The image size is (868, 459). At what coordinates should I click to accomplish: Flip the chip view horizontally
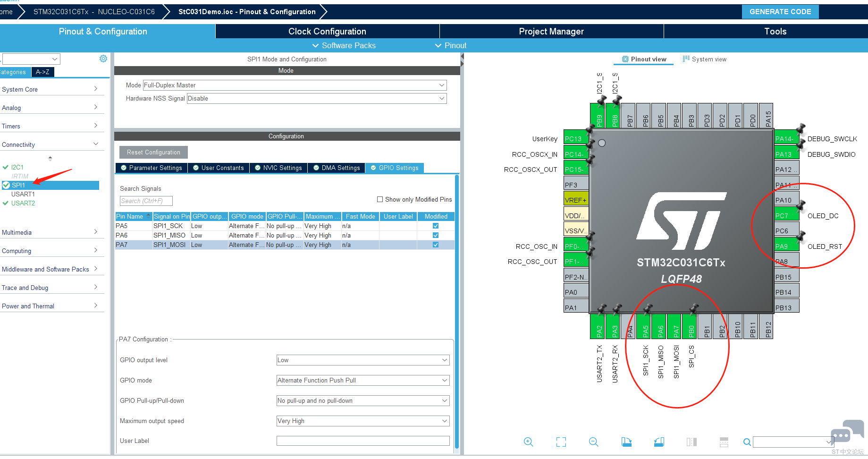click(691, 442)
